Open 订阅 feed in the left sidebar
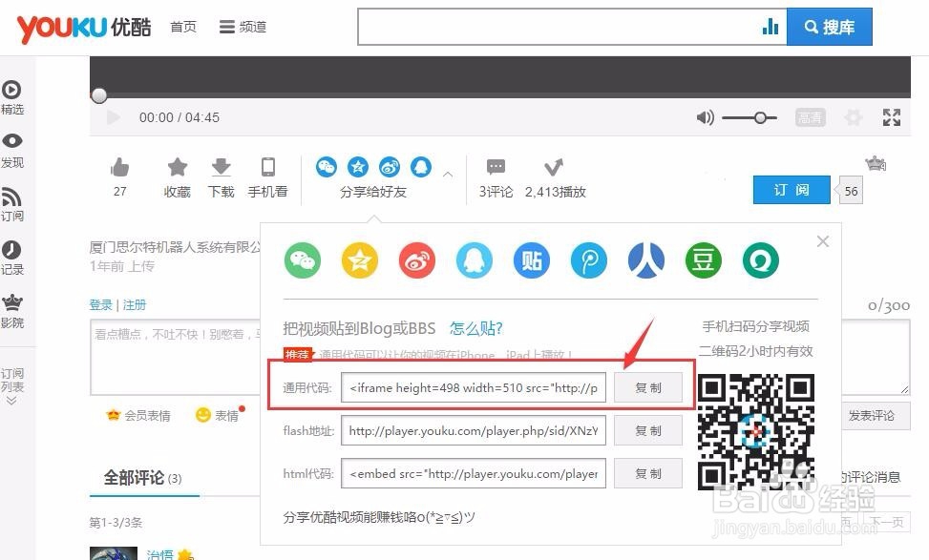This screenshot has height=560, width=929. coord(11,205)
